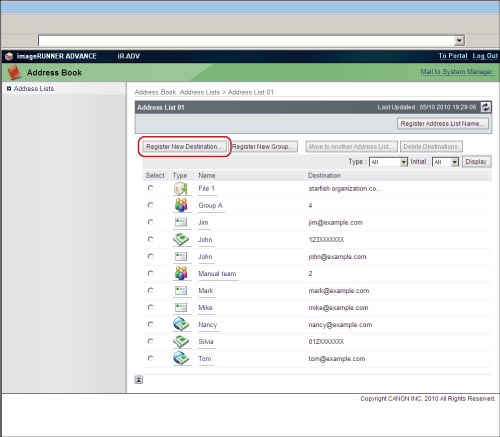Select the radio button for File 1

pos(150,188)
